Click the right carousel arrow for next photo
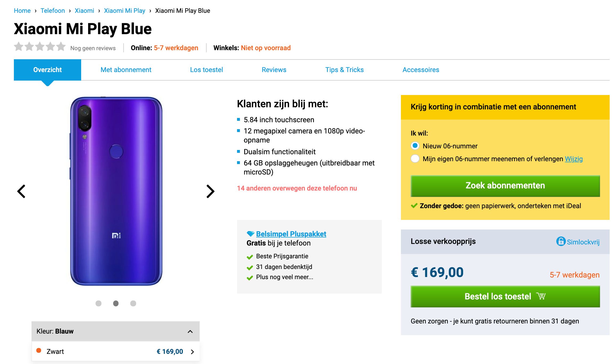The width and height of the screenshot is (615, 364). (210, 191)
